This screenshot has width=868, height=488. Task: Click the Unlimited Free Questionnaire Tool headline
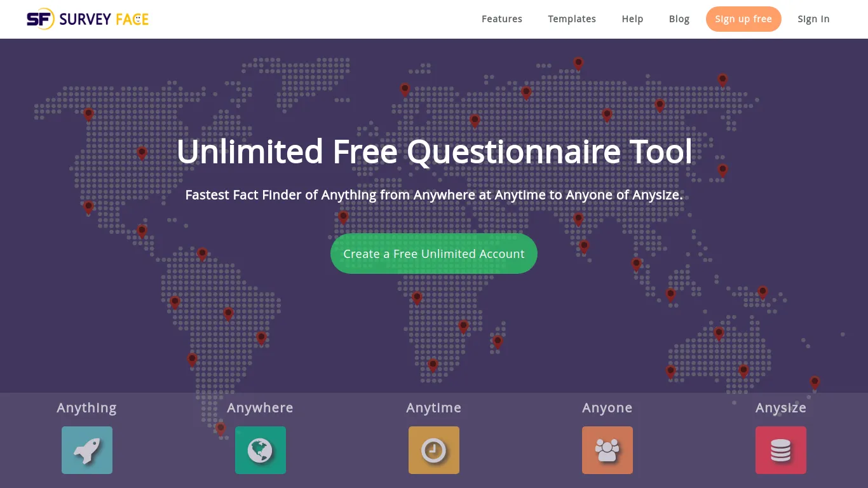pyautogui.click(x=434, y=151)
